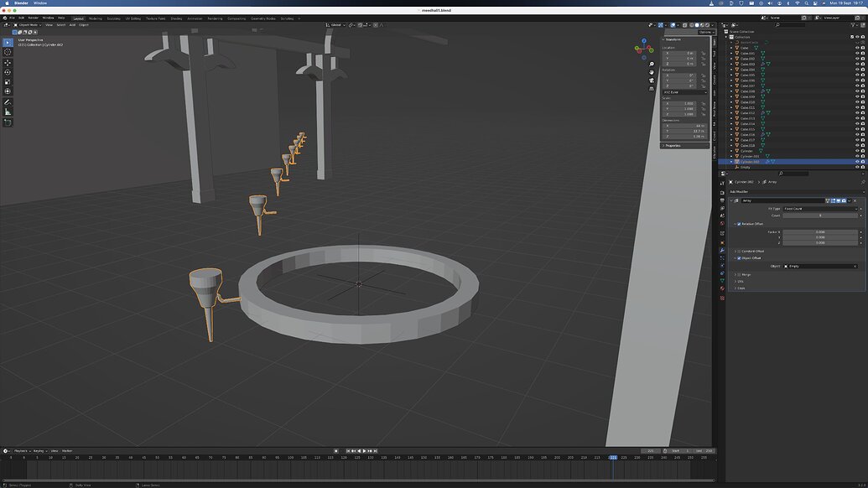868x488 pixels.
Task: Click the Blender logo menu icon
Action: [x=5, y=18]
